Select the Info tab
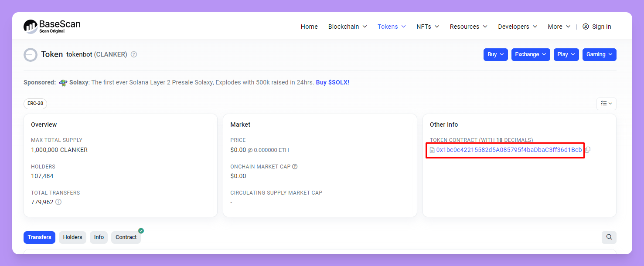 pyautogui.click(x=99, y=237)
